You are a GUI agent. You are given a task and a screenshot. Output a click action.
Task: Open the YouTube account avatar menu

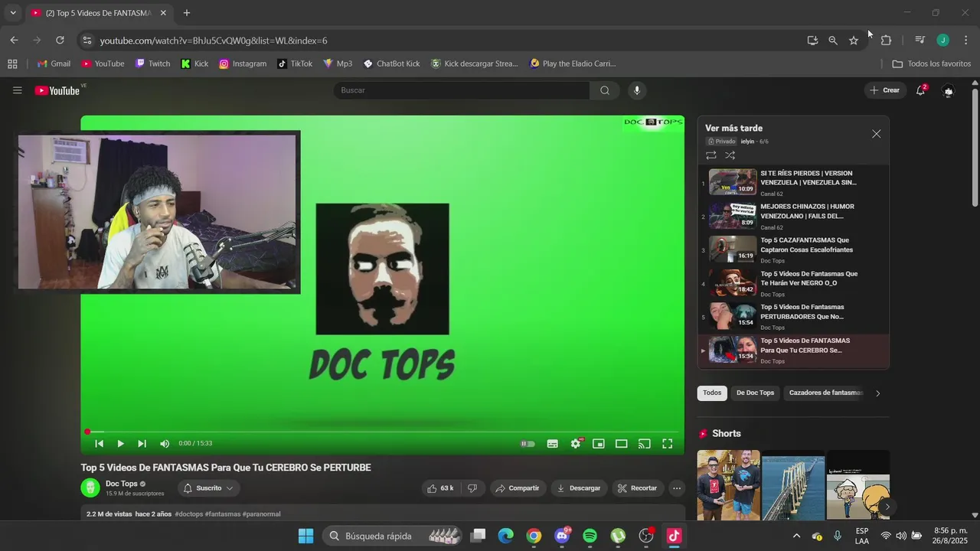(949, 90)
